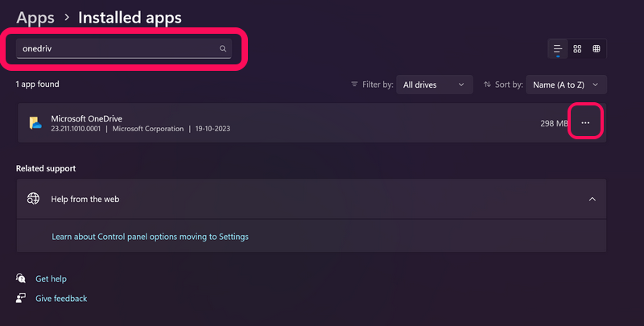Click the Microsoft OneDrive app icon
The width and height of the screenshot is (644, 326).
(x=35, y=123)
